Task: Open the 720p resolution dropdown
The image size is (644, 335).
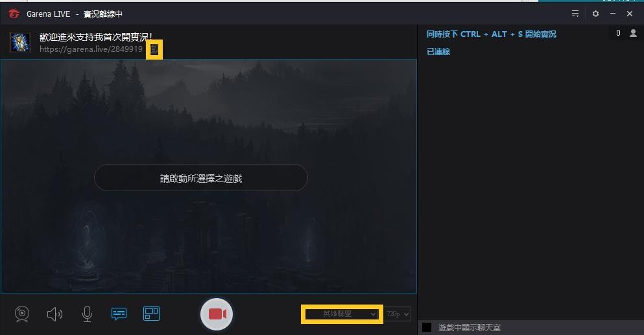Action: (398, 314)
